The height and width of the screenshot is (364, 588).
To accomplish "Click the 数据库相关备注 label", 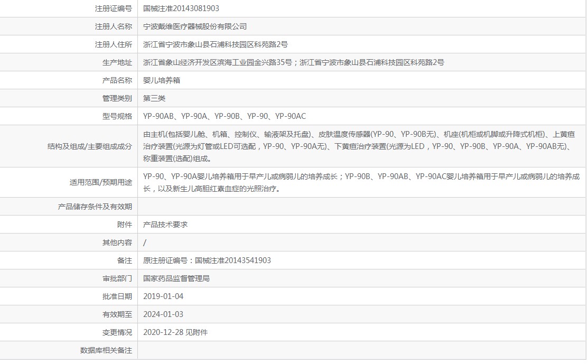I will tap(106, 350).
